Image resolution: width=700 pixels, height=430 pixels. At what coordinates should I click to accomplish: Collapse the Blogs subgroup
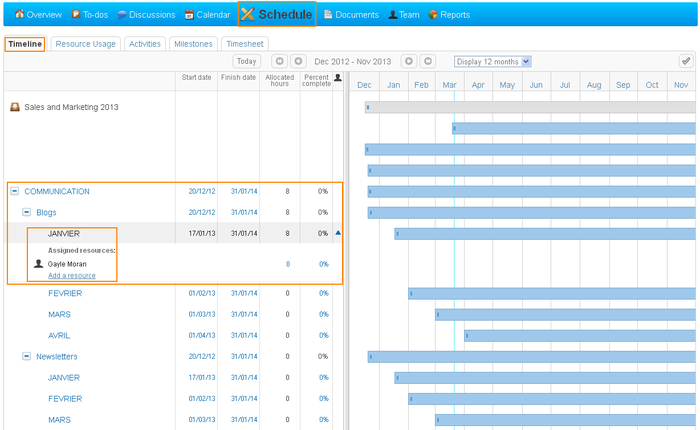(27, 212)
